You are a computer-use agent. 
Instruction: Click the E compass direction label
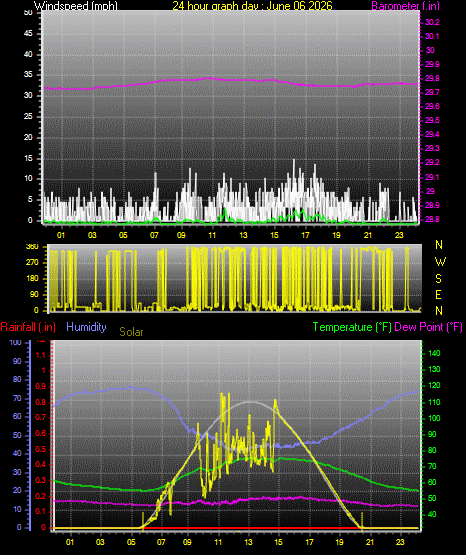click(x=438, y=294)
